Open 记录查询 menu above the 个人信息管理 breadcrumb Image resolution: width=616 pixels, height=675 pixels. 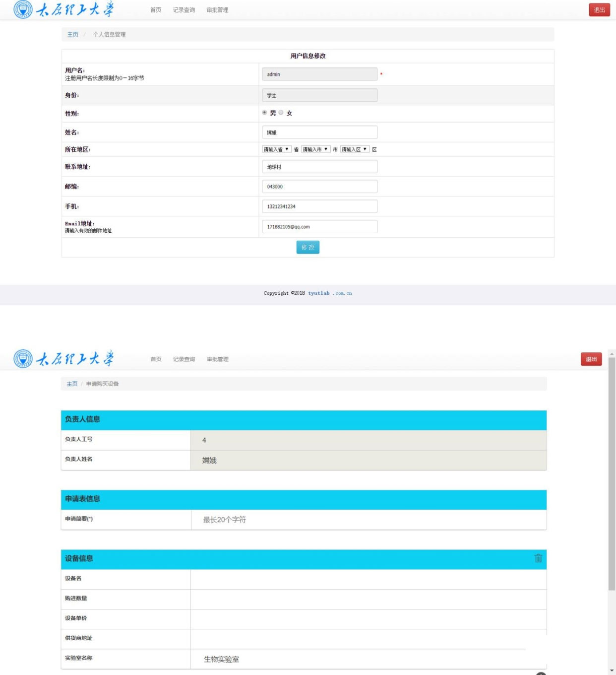click(184, 10)
